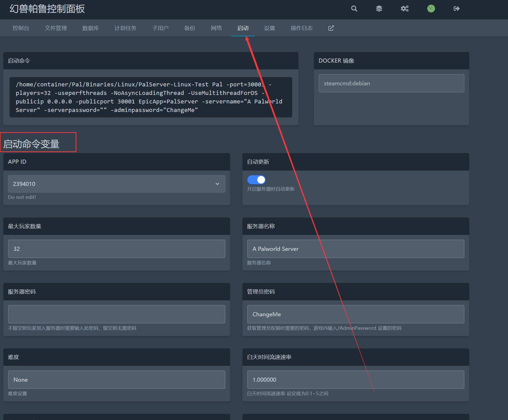The height and width of the screenshot is (420, 508).
Task: Open the admin gears icon
Action: point(404,9)
